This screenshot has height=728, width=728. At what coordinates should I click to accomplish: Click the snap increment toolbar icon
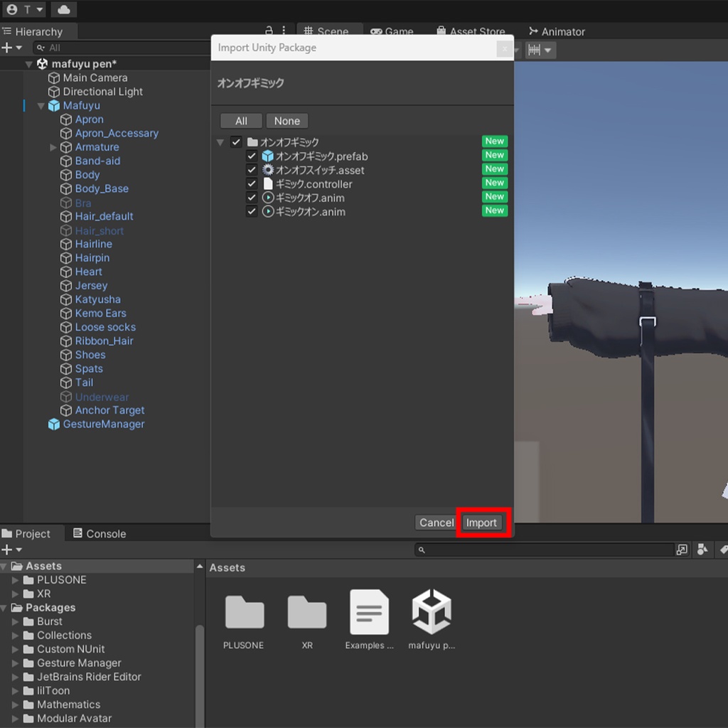coord(534,50)
